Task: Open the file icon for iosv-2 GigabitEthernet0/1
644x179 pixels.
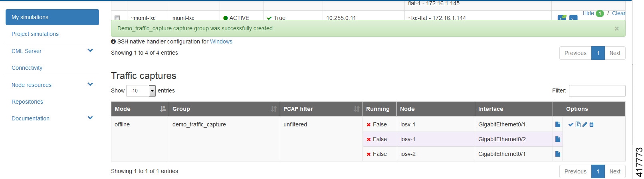Action: click(558, 154)
